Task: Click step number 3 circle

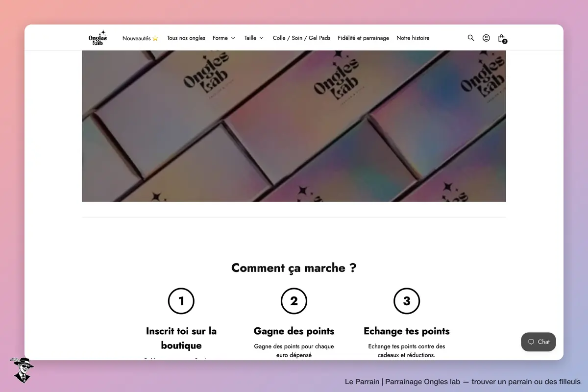Action: (x=407, y=301)
